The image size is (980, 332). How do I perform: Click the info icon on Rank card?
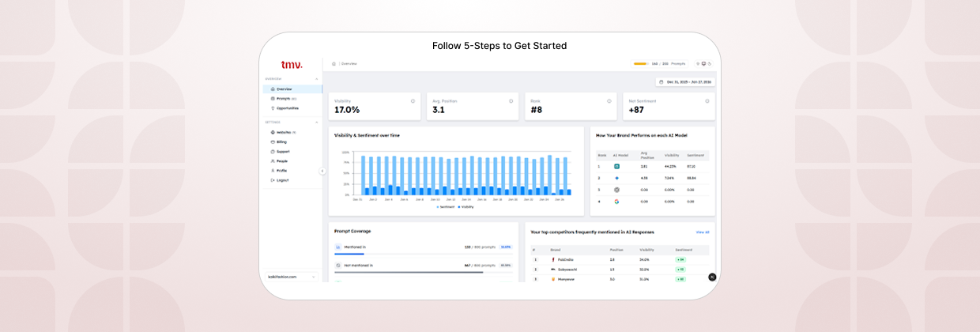(x=609, y=101)
